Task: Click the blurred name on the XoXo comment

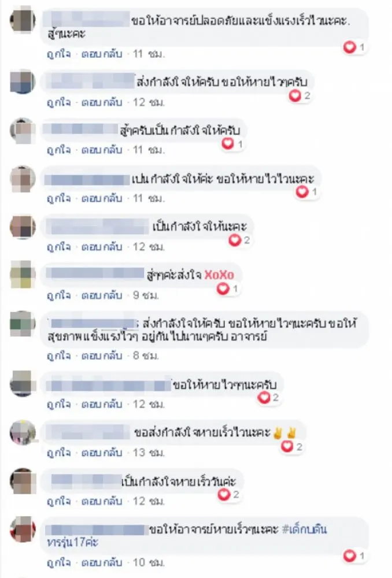Action: click(95, 273)
